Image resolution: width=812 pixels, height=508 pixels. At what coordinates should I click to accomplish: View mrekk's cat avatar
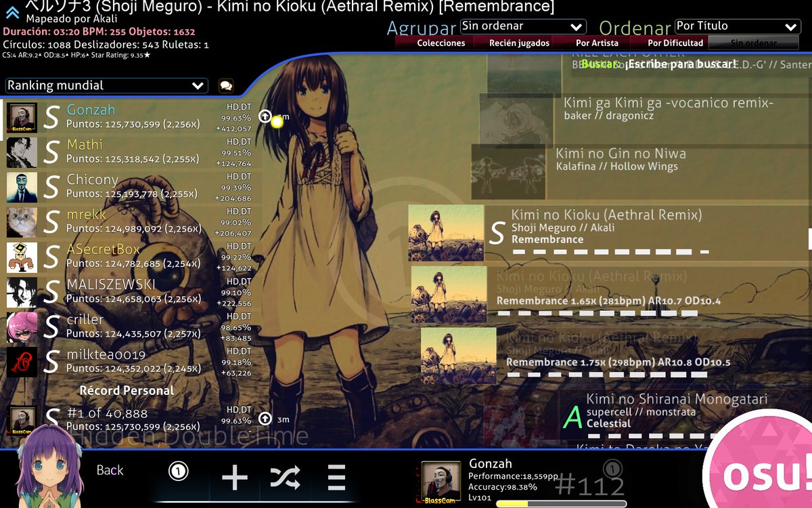tap(22, 222)
